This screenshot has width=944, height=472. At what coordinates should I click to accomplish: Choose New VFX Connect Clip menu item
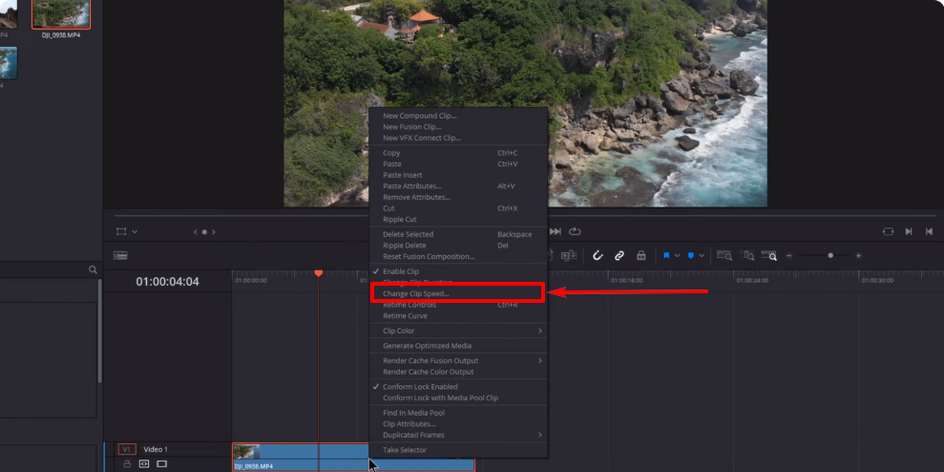pyautogui.click(x=458, y=138)
